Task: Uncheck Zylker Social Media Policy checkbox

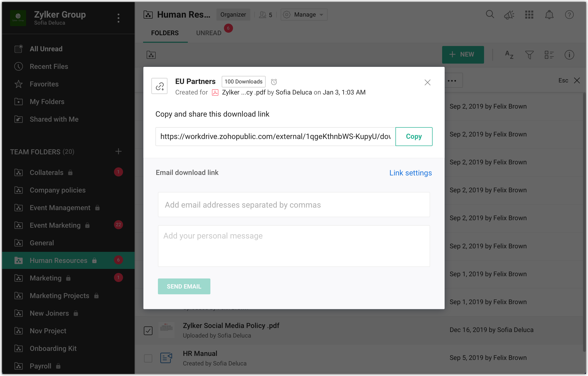Action: click(148, 331)
